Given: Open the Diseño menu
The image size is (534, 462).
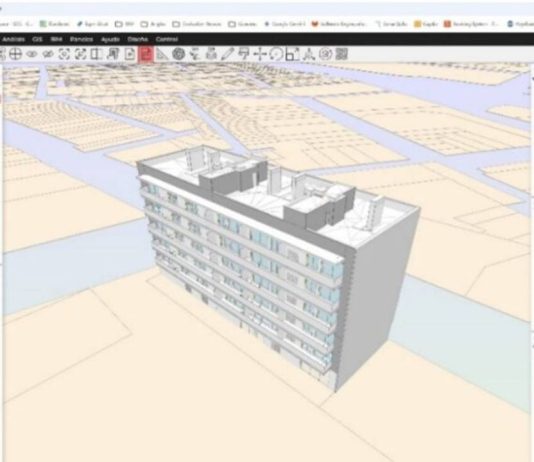Looking at the screenshot, I should pos(138,39).
